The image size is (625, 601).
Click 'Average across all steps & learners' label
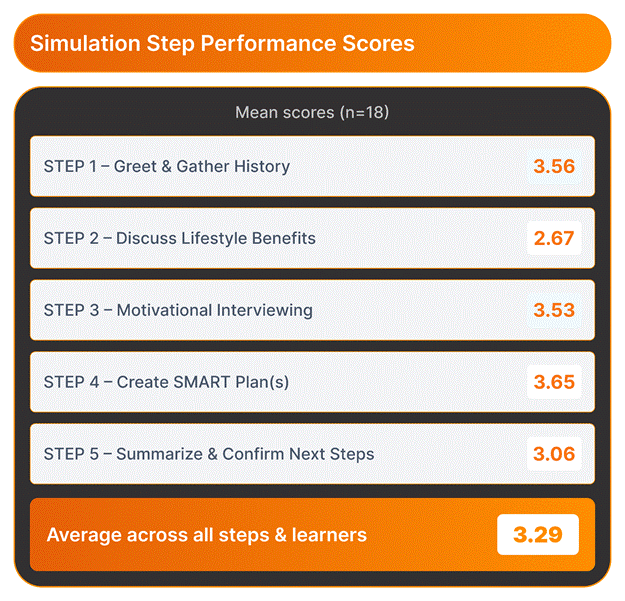[x=206, y=535]
